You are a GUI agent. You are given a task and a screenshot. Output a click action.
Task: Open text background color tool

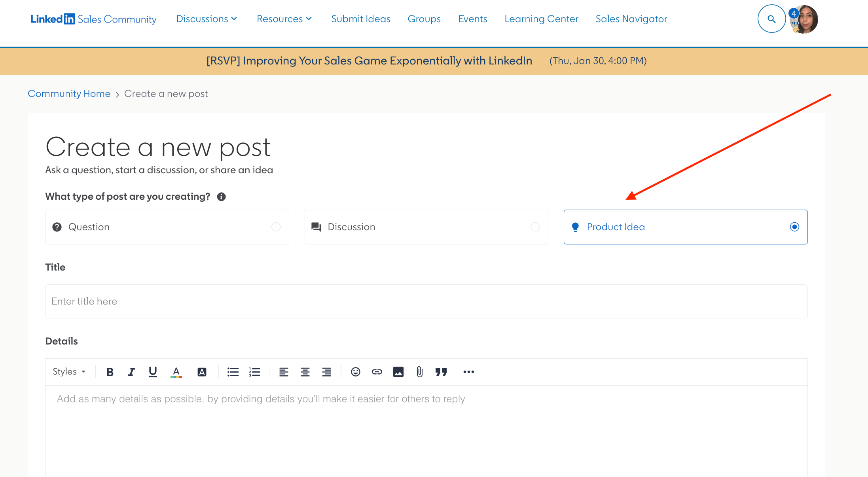202,372
